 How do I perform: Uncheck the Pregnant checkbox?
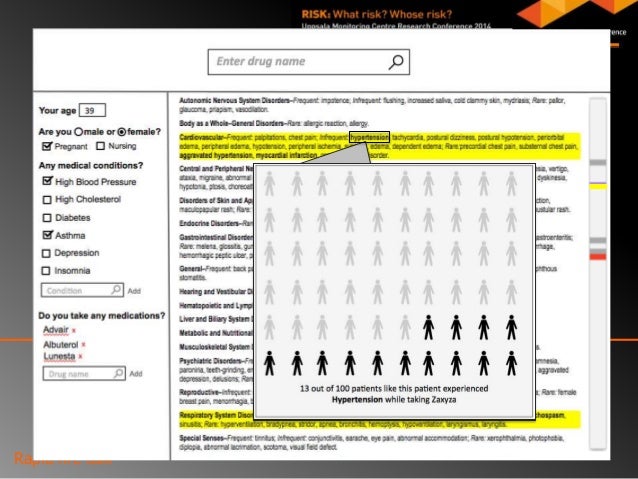47,146
